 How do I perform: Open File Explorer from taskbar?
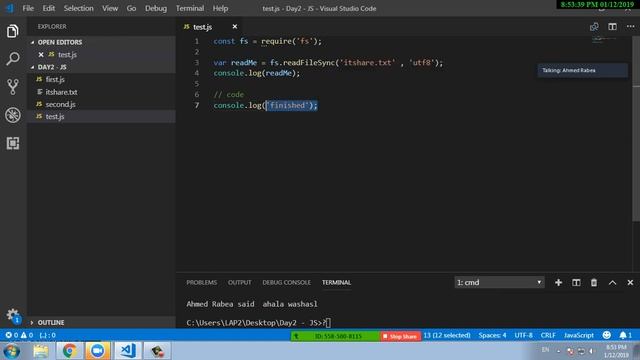(41, 351)
